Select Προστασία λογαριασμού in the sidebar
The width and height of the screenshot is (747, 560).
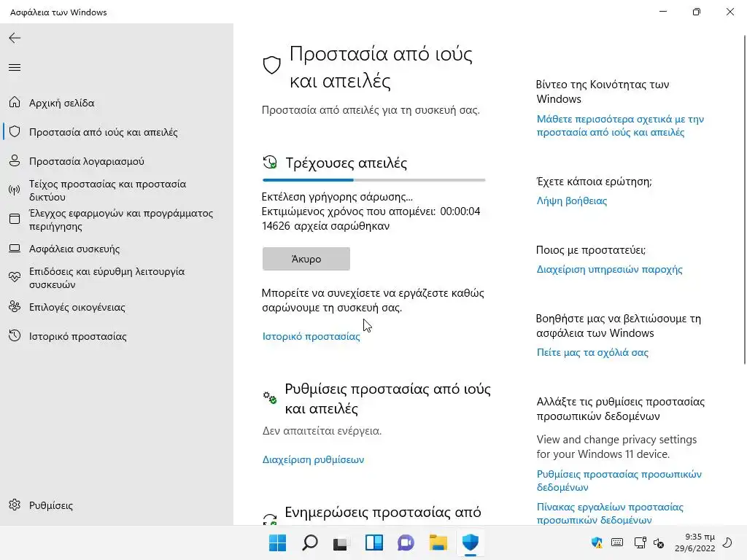[117, 161]
